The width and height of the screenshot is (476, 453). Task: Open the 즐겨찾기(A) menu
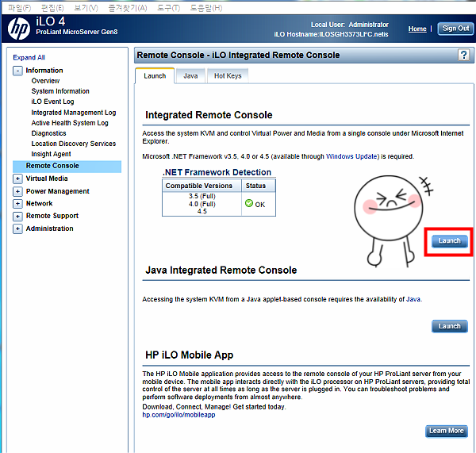128,8
